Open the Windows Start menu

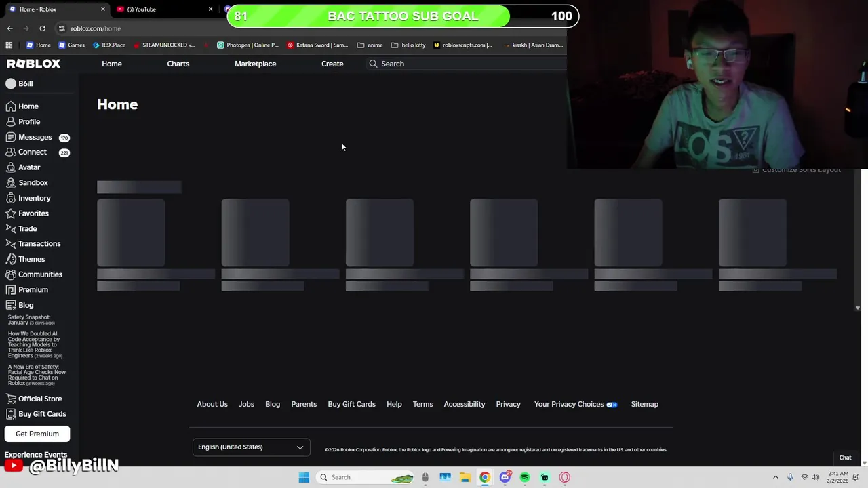(304, 477)
